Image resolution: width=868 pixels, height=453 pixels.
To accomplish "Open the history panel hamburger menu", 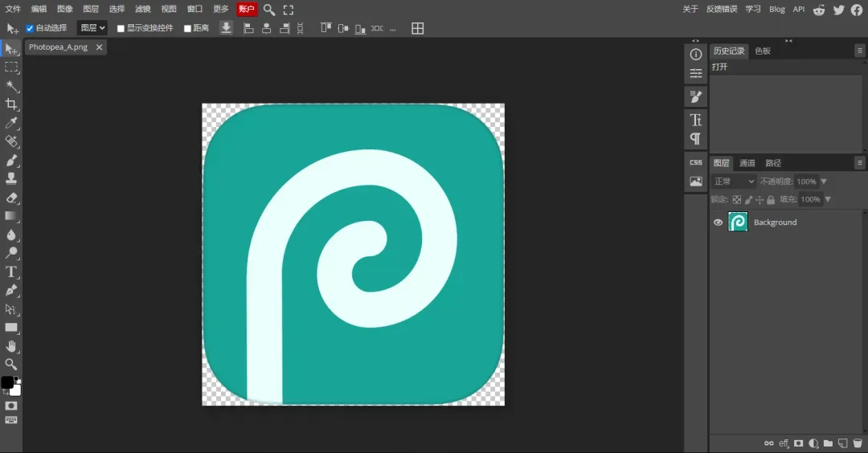I will (860, 51).
